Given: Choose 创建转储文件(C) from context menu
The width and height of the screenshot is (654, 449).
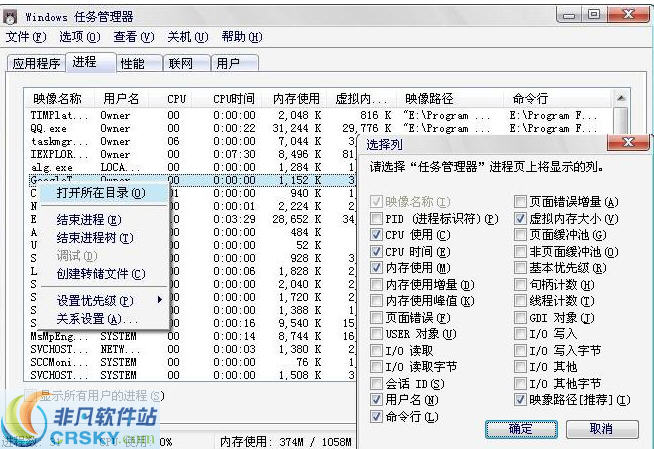Looking at the screenshot, I should 101,273.
